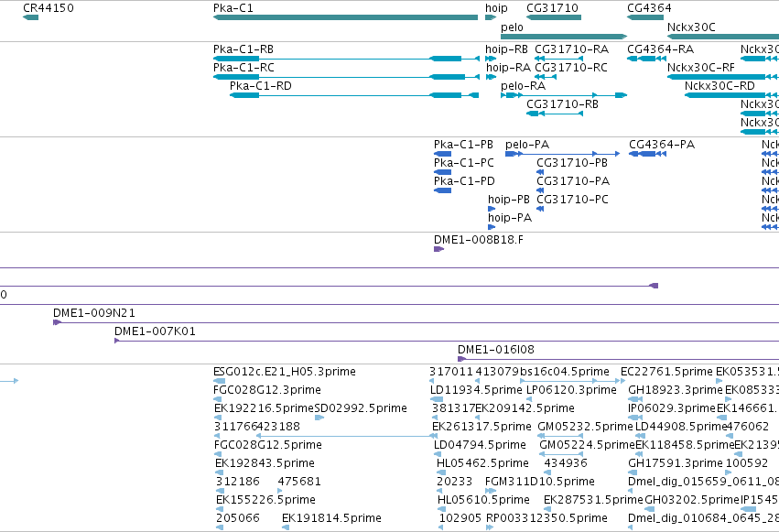Click the Nckx30C-RF transcript label
The height and width of the screenshot is (532, 779).
[x=700, y=68]
